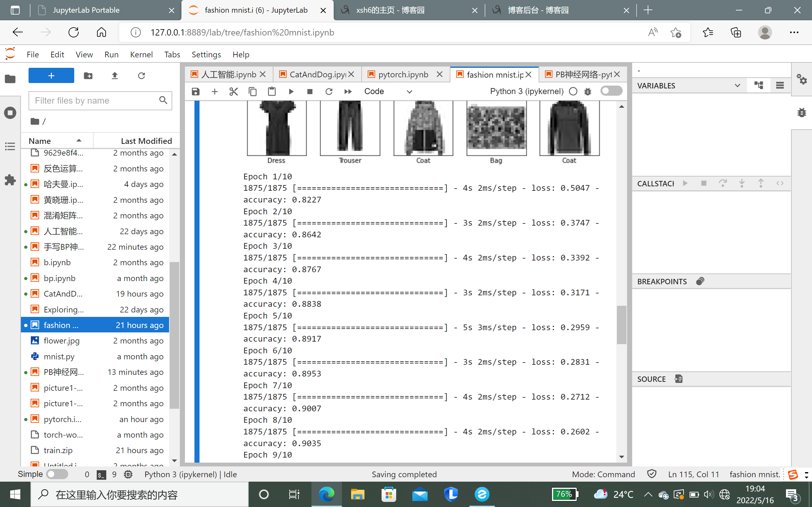The height and width of the screenshot is (507, 812).
Task: Toggle Simple interface mode switch
Action: point(57,474)
